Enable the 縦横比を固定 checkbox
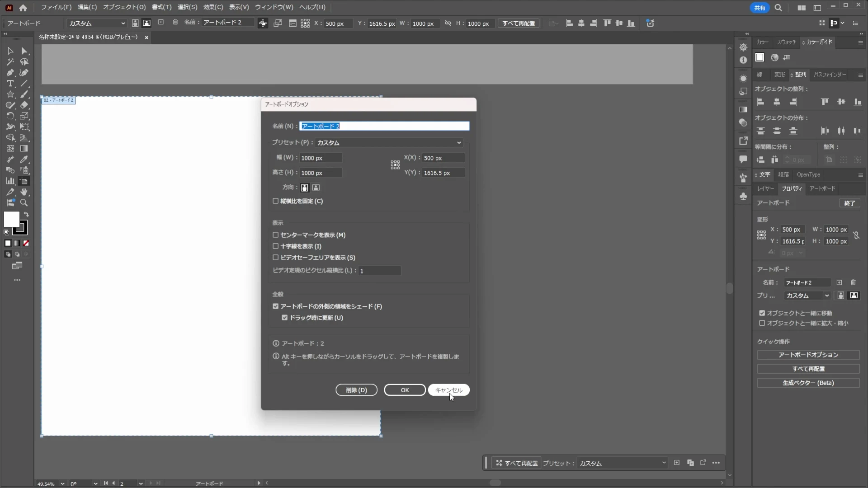This screenshot has width=868, height=488. [275, 201]
